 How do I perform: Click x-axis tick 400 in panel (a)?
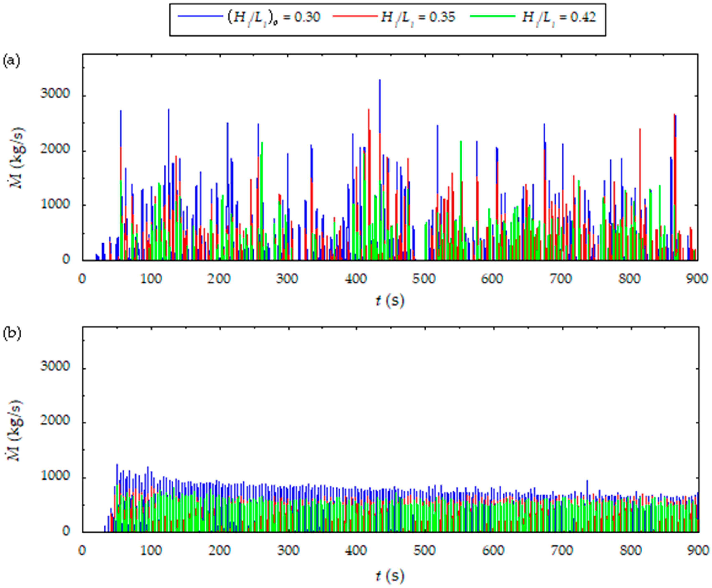tap(356, 279)
